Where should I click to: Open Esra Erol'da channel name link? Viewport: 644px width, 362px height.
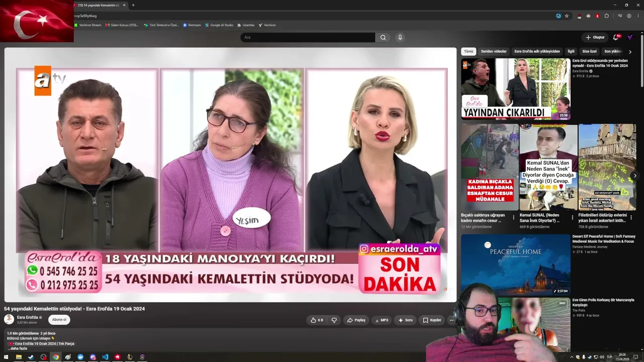point(28,317)
